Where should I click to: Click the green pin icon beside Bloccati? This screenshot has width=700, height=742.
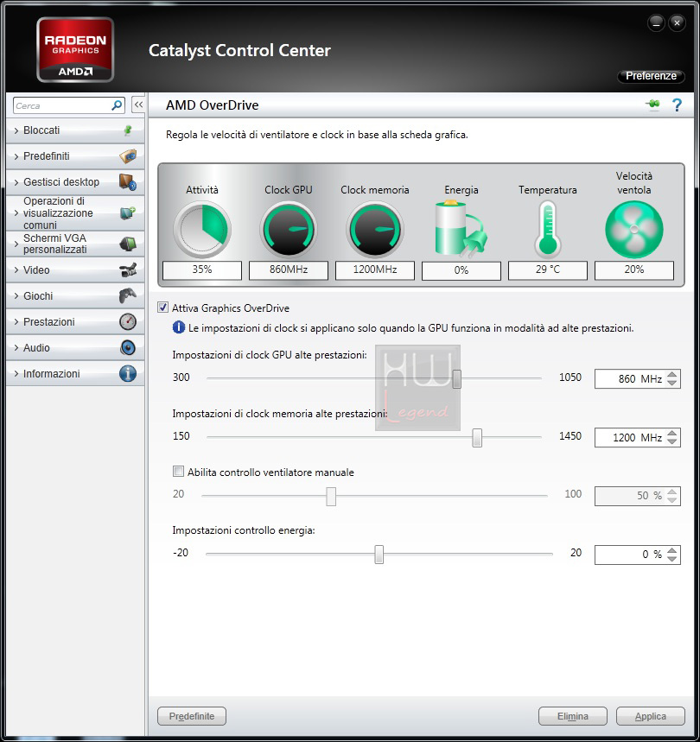tap(127, 130)
